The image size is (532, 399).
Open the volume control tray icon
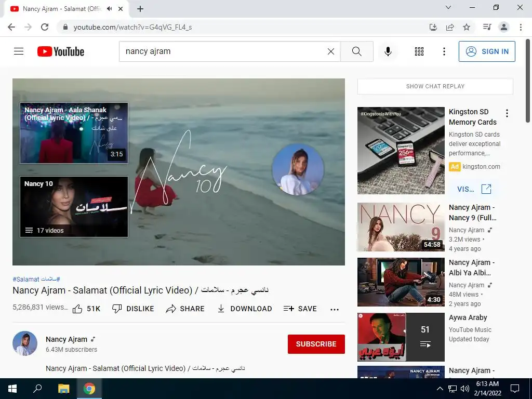[x=465, y=389]
